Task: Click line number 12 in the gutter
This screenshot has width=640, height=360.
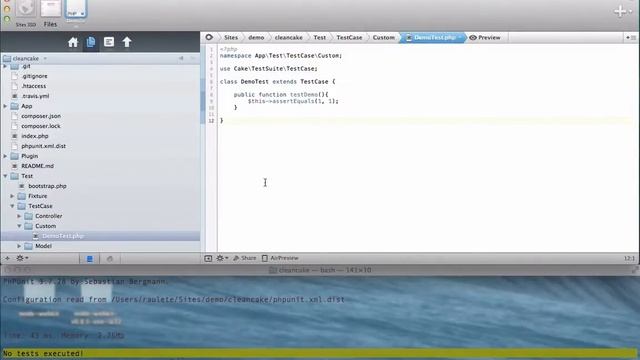Action: tap(211, 121)
